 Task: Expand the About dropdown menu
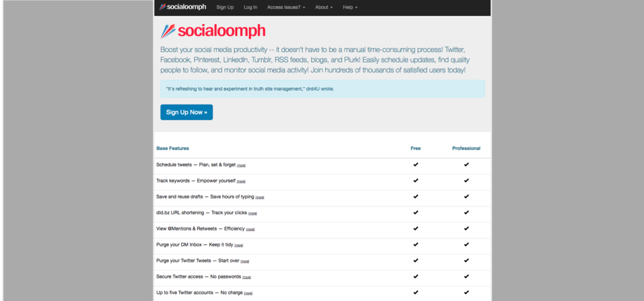(324, 8)
